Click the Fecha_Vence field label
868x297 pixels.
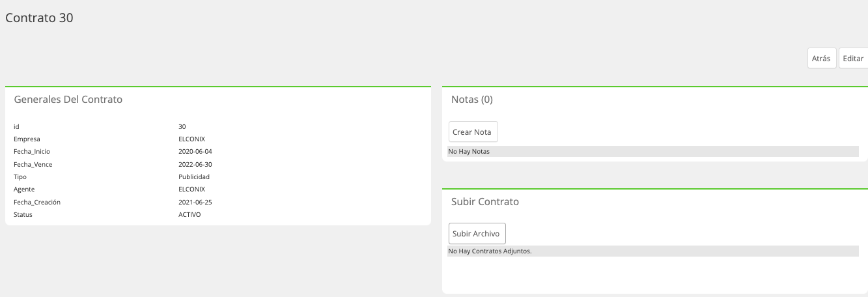[x=33, y=164]
